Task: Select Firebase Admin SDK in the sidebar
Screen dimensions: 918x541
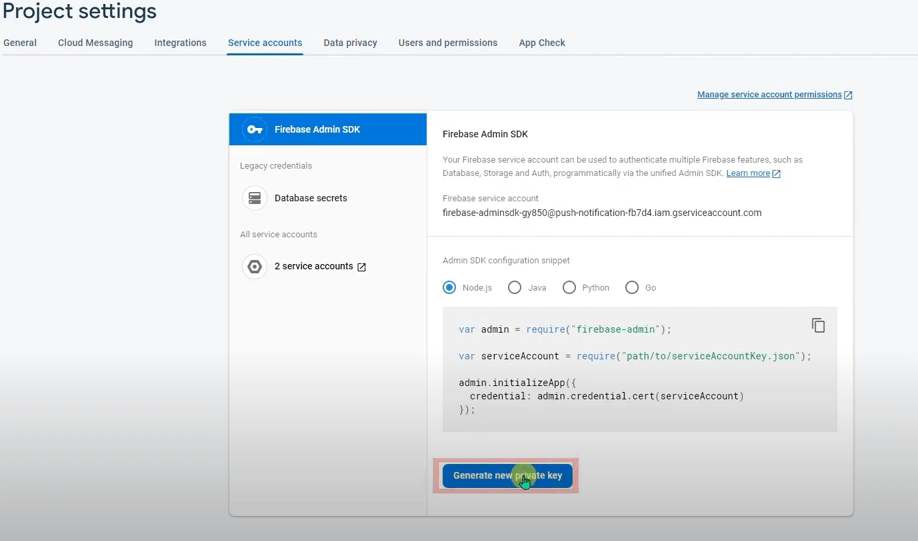Action: [x=328, y=129]
